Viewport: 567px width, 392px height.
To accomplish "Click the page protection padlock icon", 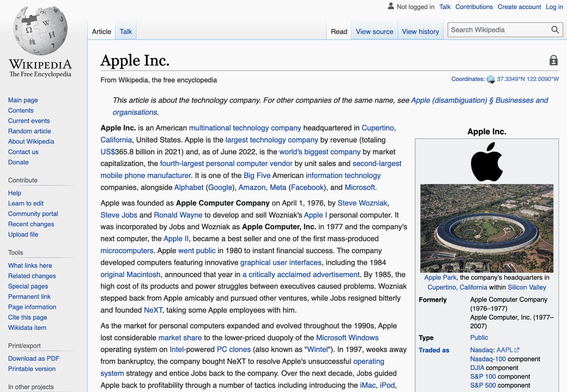I will point(554,60).
